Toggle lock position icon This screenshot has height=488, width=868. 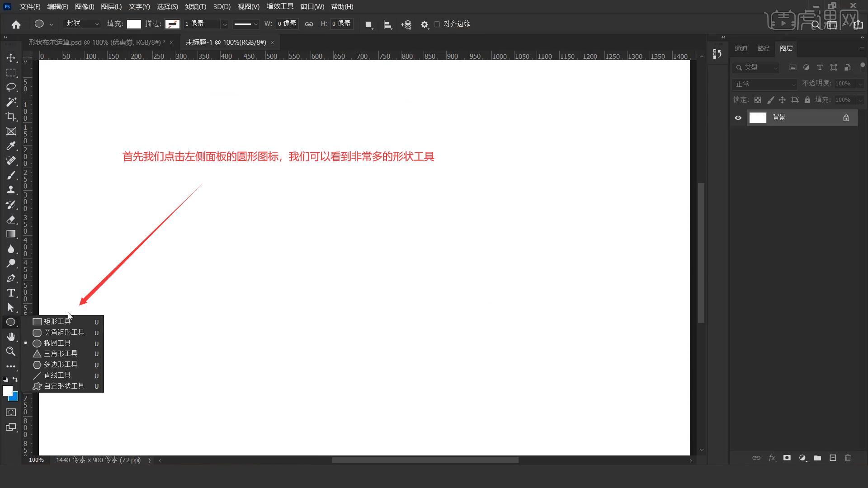783,100
